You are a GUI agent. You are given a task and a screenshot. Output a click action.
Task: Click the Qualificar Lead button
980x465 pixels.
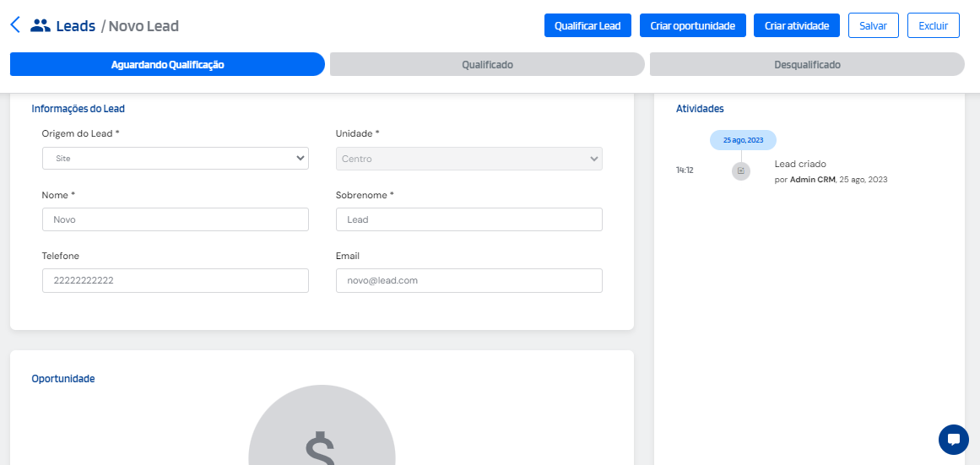pyautogui.click(x=587, y=25)
